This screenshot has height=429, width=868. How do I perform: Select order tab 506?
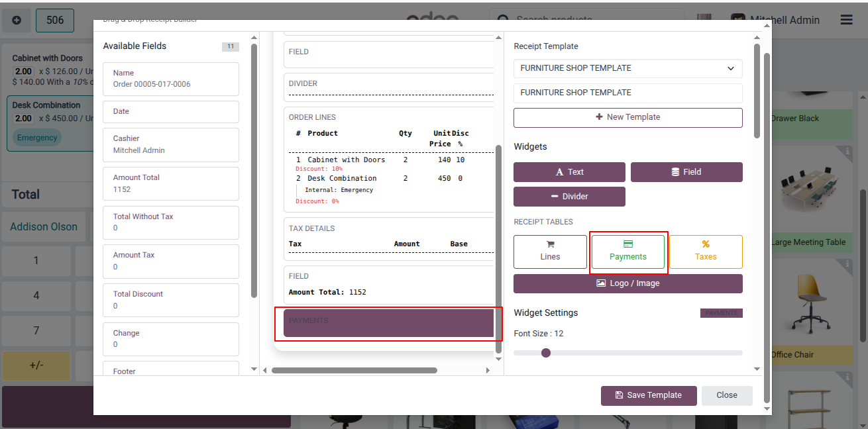tap(55, 21)
